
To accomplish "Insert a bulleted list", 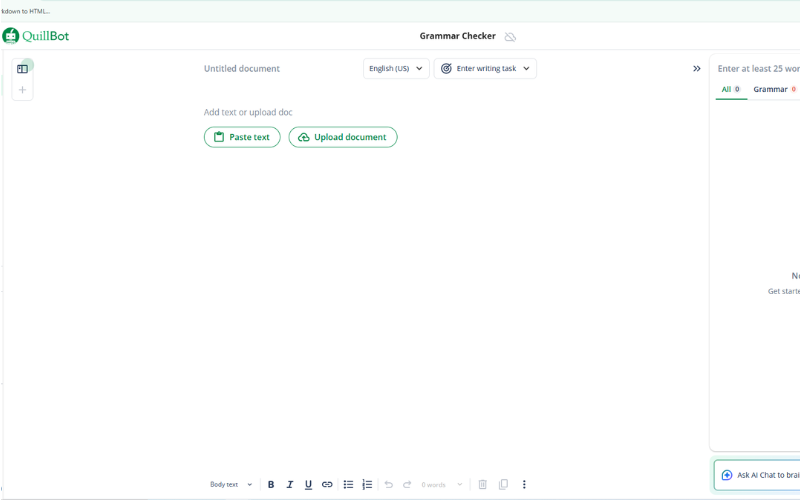I will point(348,484).
